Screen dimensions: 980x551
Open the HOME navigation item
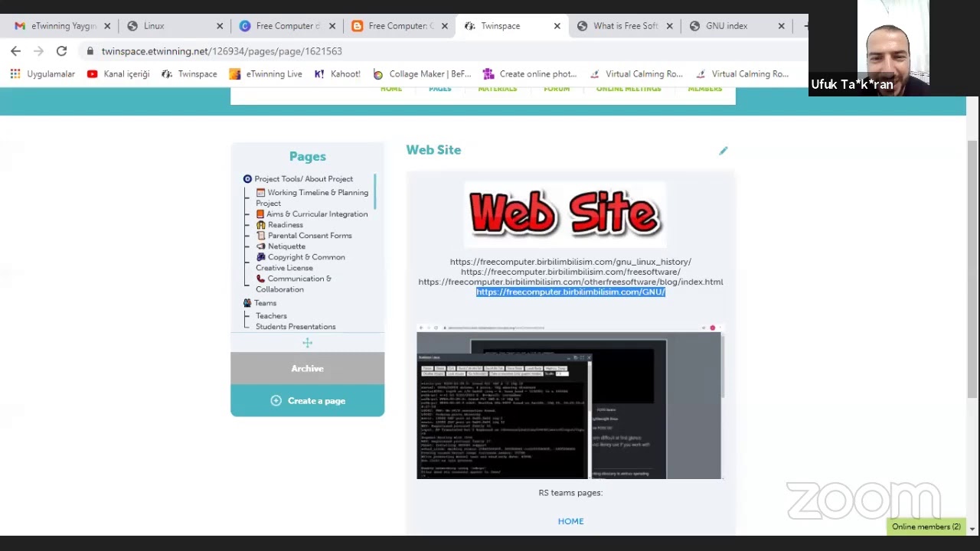[x=391, y=90]
